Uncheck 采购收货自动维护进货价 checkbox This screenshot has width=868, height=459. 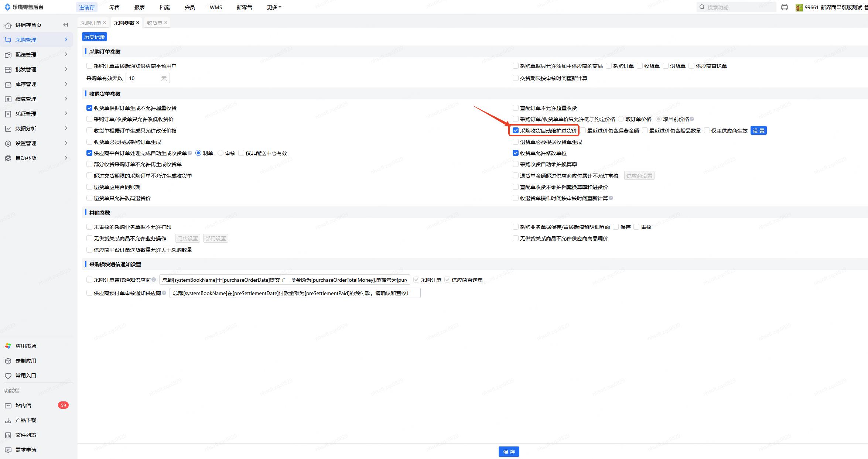pos(516,130)
